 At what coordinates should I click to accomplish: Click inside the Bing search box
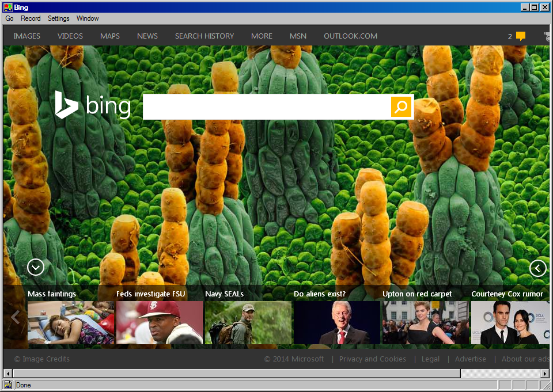(x=266, y=106)
